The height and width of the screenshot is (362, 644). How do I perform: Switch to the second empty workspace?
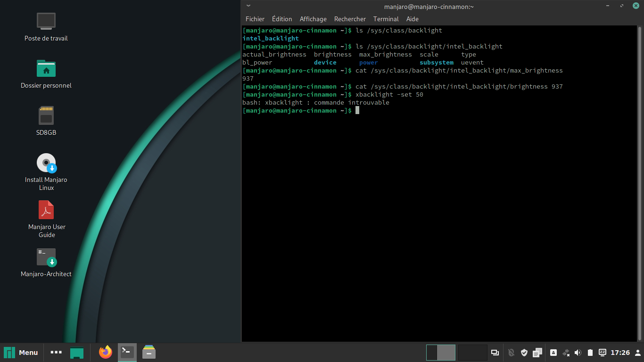(472, 353)
